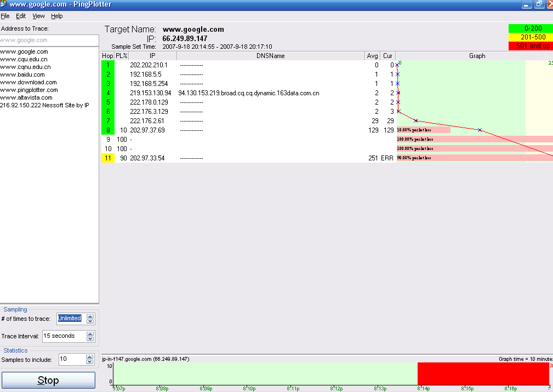Image resolution: width=553 pixels, height=392 pixels.
Task: Lower the Trace Interval using its down arrow
Action: tap(91, 338)
